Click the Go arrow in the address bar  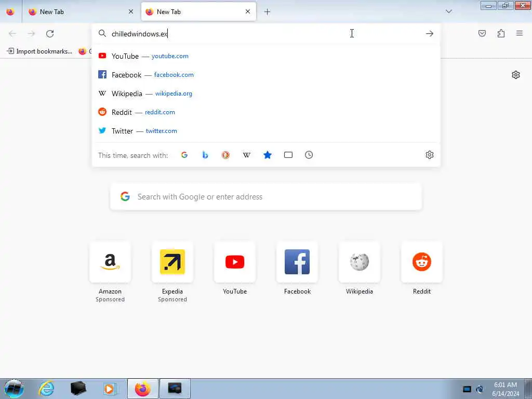pos(430,34)
